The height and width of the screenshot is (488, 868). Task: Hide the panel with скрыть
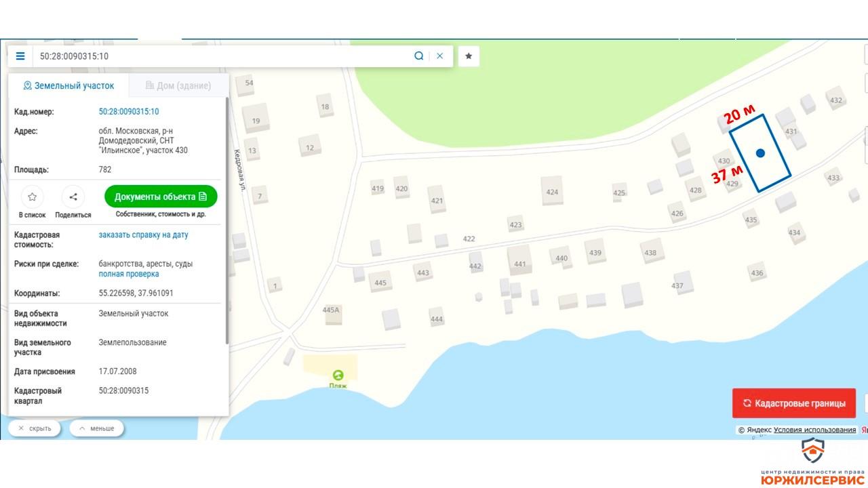tap(35, 428)
